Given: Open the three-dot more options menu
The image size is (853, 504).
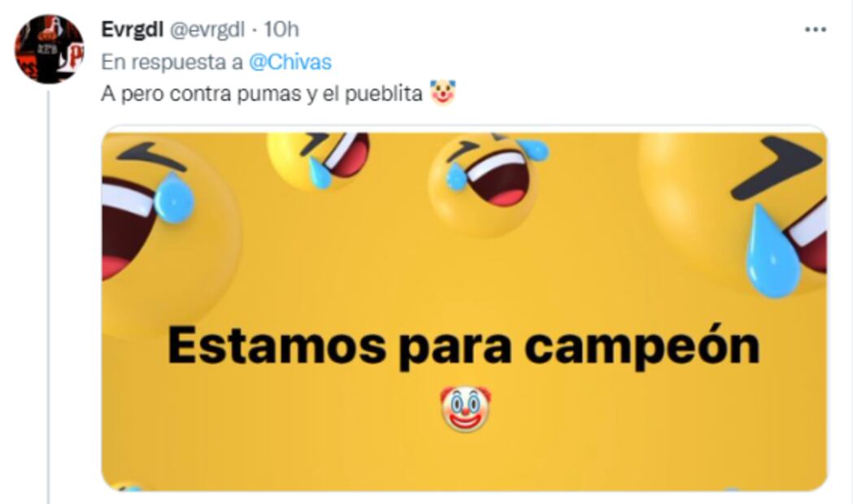Looking at the screenshot, I should click(x=816, y=29).
